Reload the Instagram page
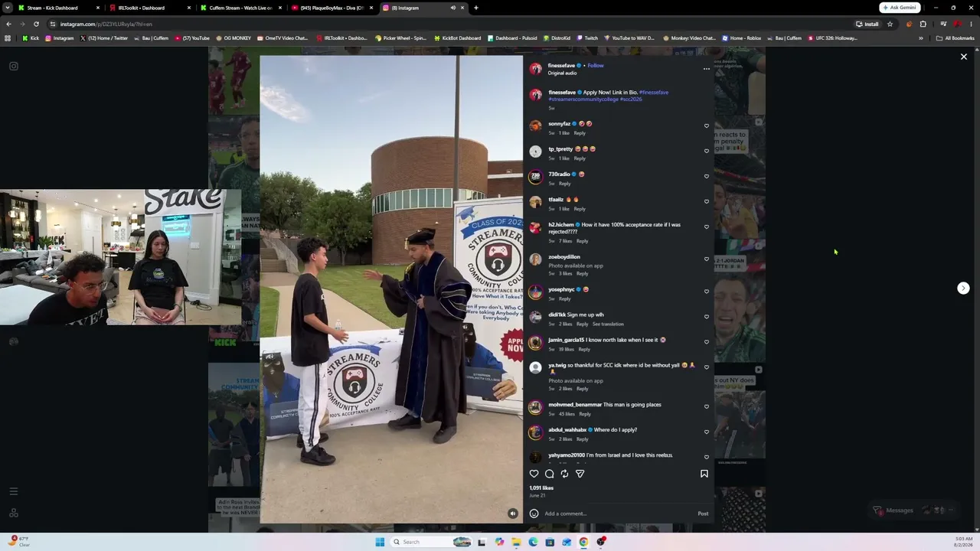Image resolution: width=980 pixels, height=551 pixels. coord(36,24)
